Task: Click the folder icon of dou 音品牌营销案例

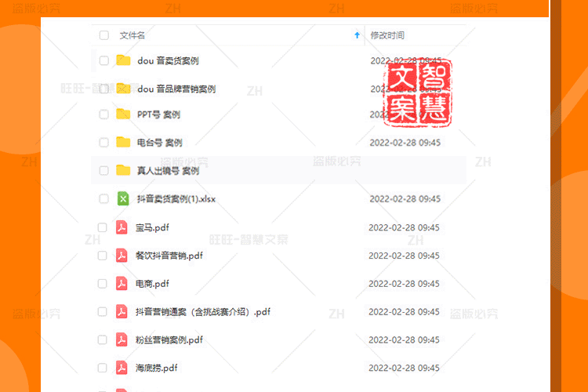Action: coord(123,89)
